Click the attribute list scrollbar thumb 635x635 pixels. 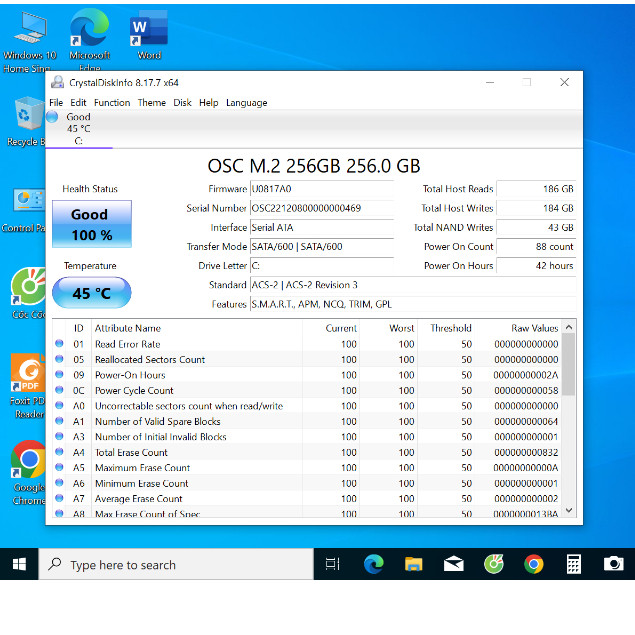tap(569, 364)
